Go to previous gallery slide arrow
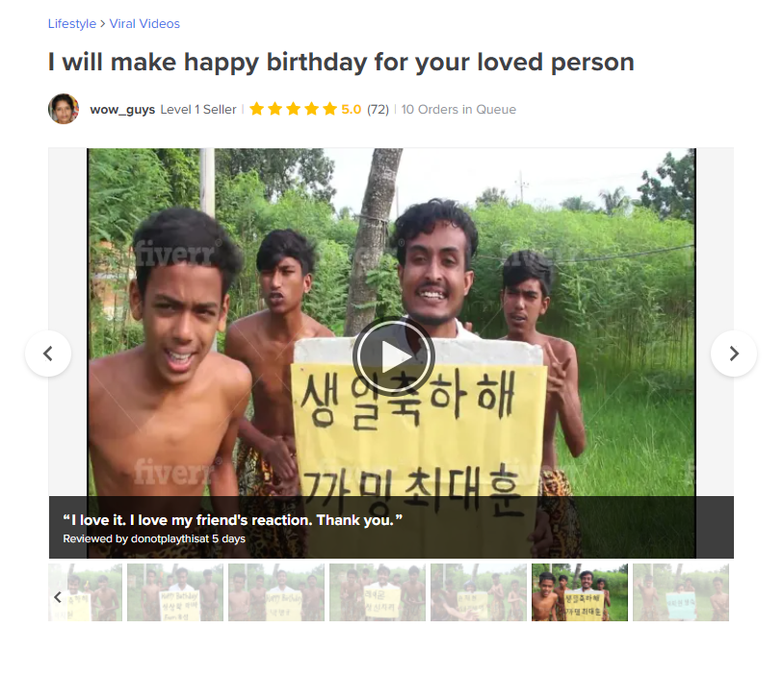The width and height of the screenshot is (784, 681). pyautogui.click(x=48, y=354)
